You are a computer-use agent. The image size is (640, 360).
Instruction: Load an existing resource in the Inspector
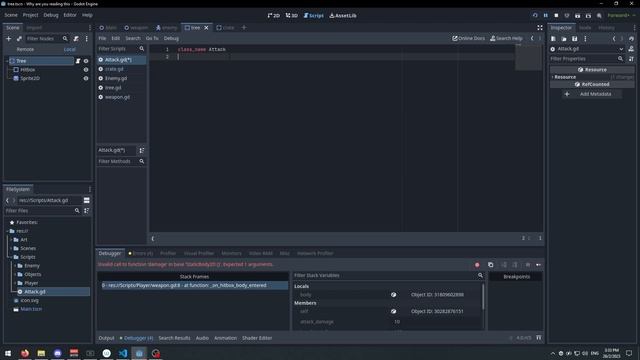[564, 39]
